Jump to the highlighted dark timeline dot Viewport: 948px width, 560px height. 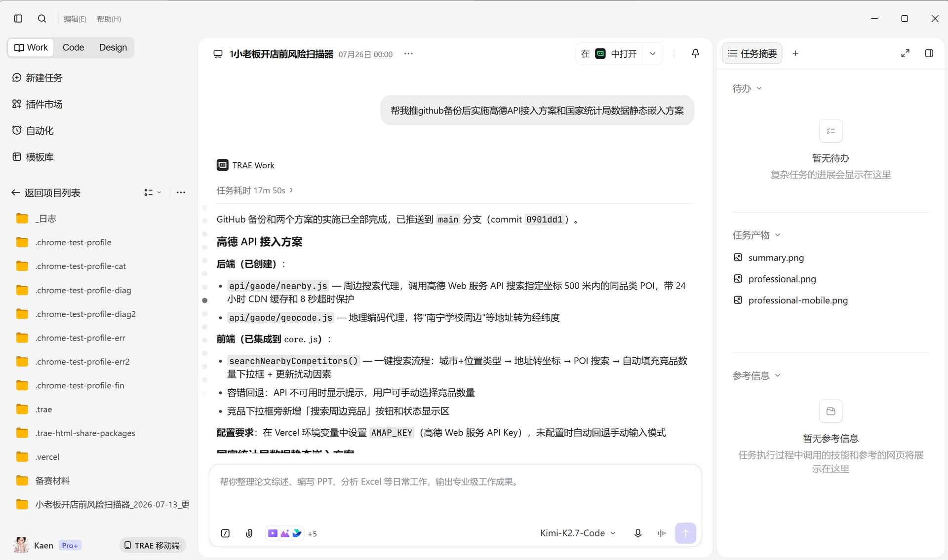[205, 300]
